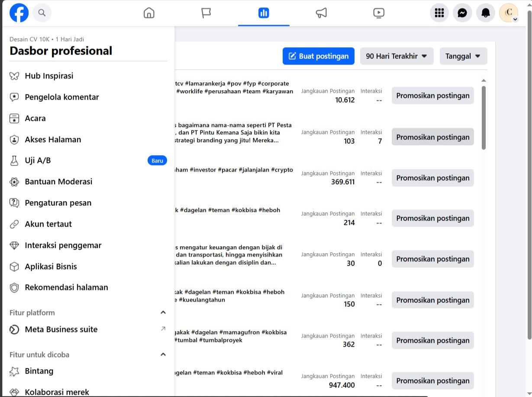Promote the post with 10.612 reach
532x397 pixels.
[x=432, y=96]
